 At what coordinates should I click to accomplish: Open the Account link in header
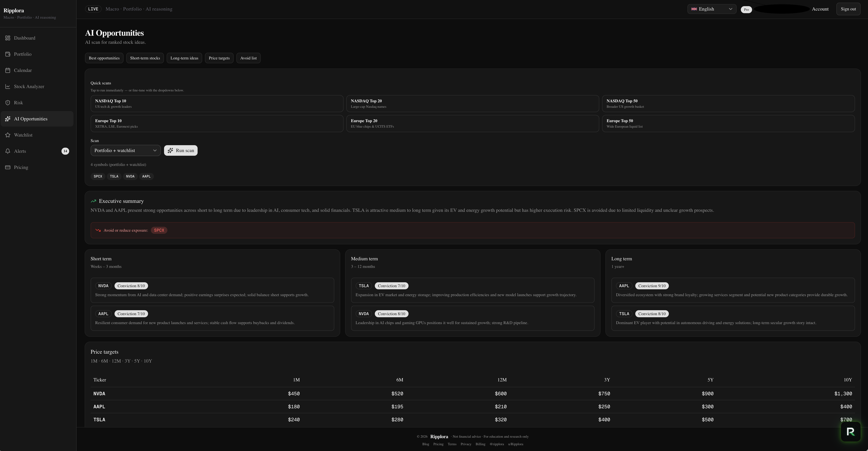click(x=820, y=9)
